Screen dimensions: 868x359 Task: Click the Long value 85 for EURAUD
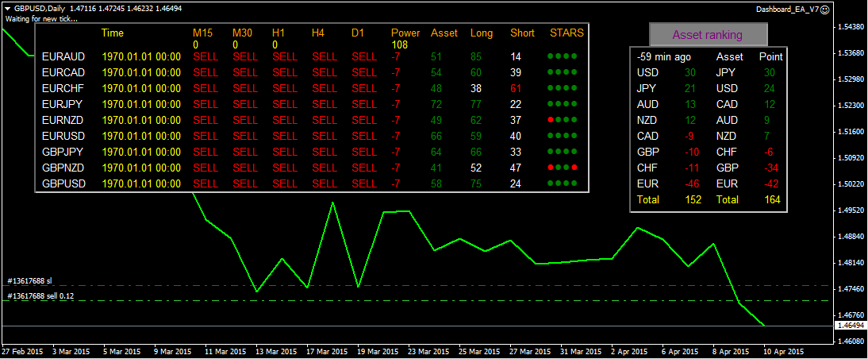point(476,56)
